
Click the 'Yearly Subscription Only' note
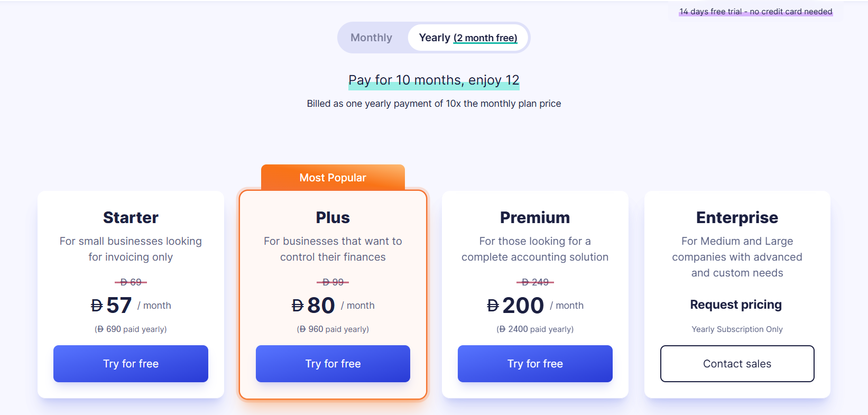click(x=737, y=329)
